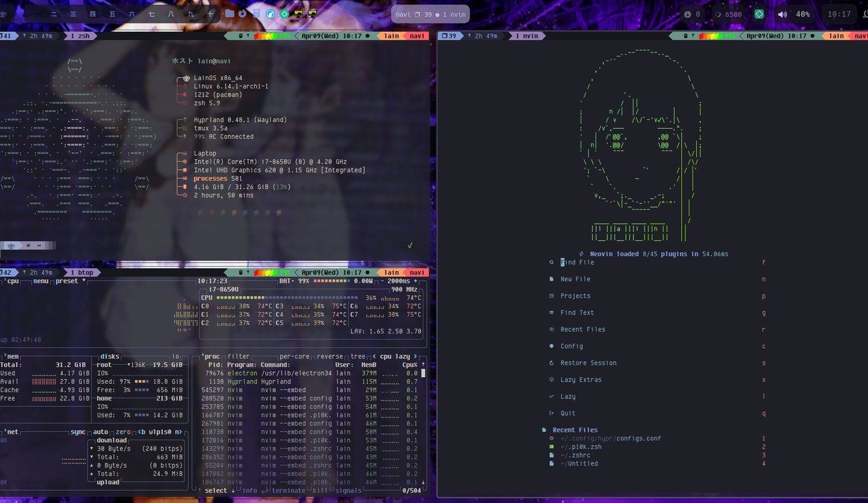Click terminate in the btop proc footer
The image size is (868, 503).
tap(289, 490)
